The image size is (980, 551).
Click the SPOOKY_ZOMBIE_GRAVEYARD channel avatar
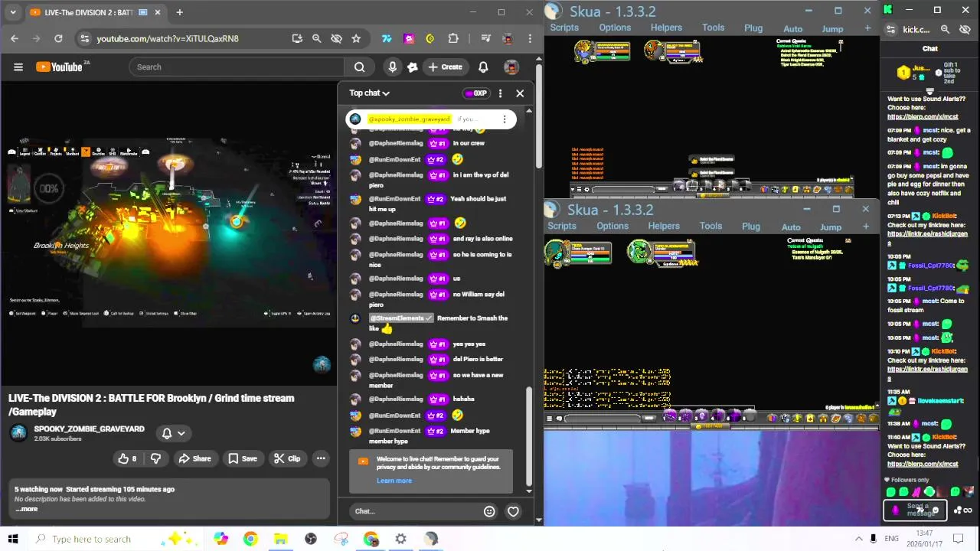click(x=18, y=433)
